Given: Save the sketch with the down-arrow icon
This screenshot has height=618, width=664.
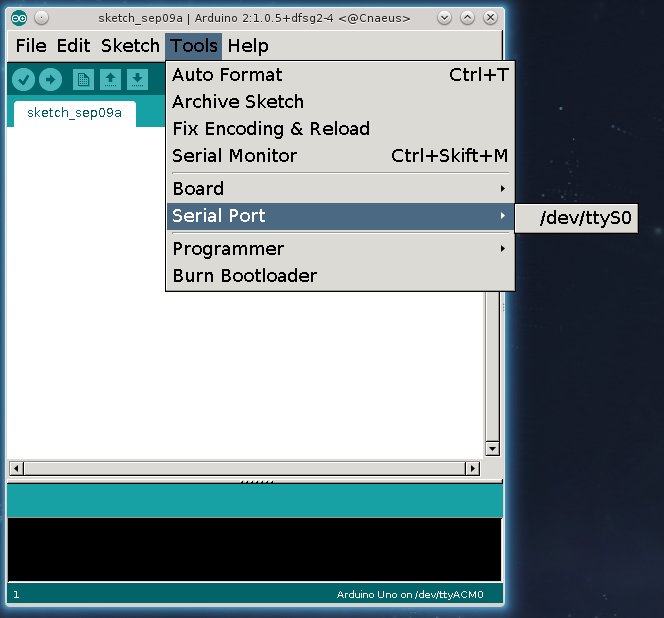Looking at the screenshot, I should click(x=137, y=79).
